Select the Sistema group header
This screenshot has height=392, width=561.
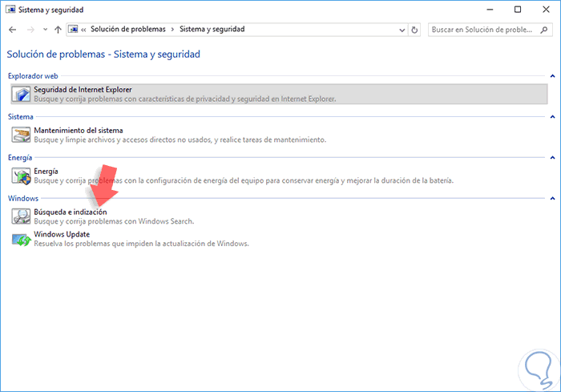[20, 117]
